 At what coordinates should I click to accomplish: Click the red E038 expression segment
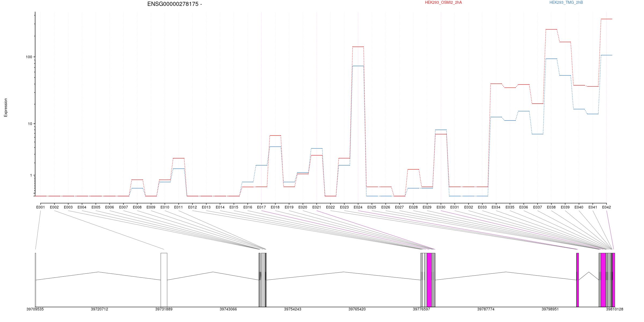coord(551,29)
